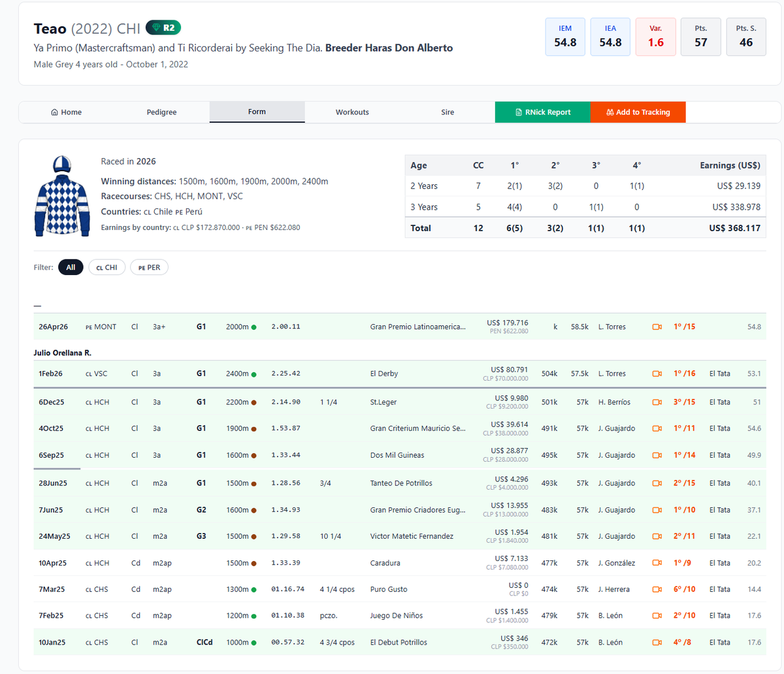This screenshot has width=784, height=674.
Task: Filter races by CHI
Action: coord(106,267)
